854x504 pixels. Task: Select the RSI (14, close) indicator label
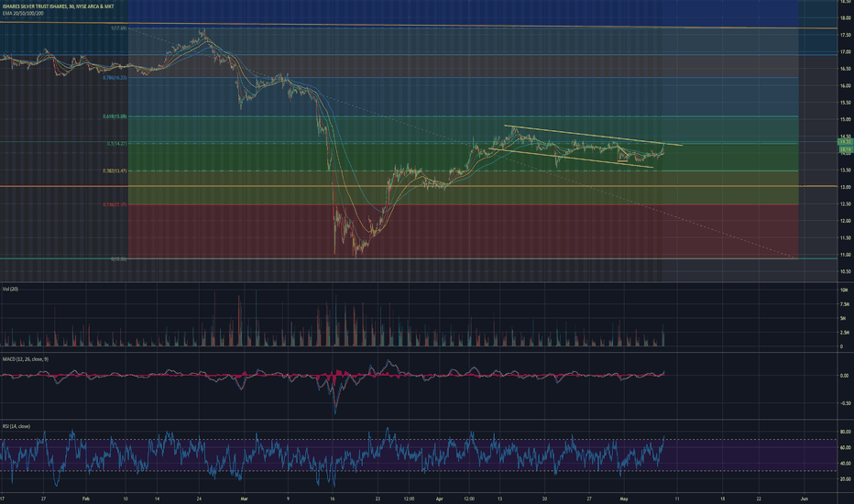16,426
